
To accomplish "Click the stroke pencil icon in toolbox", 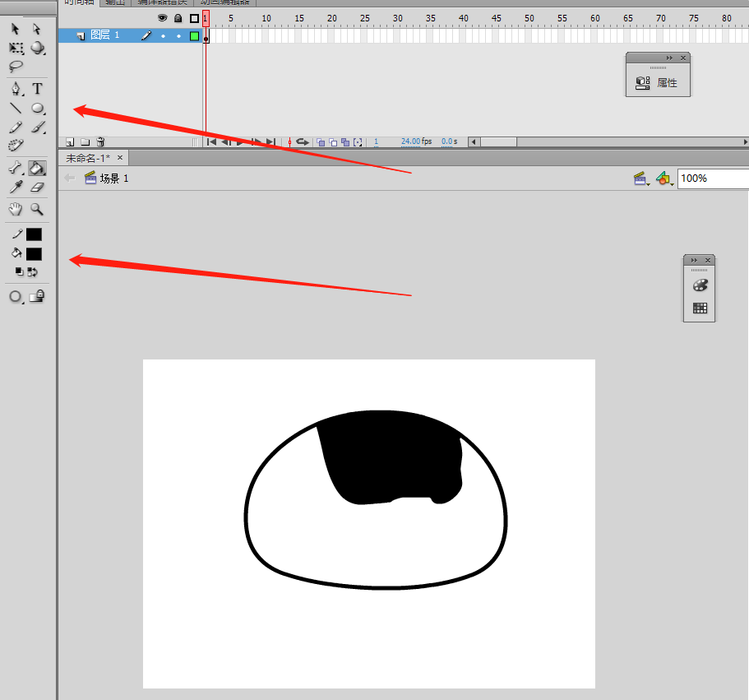I will [16, 234].
